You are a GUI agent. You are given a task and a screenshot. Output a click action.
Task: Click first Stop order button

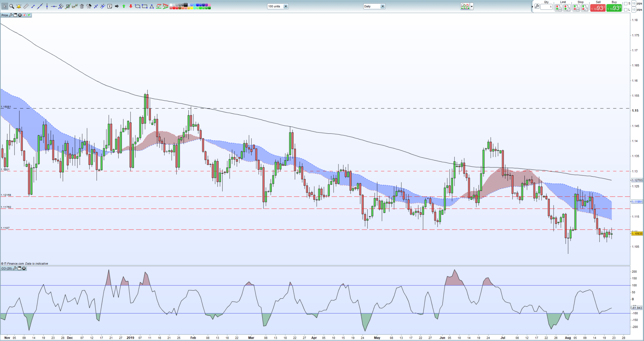coord(576,8)
